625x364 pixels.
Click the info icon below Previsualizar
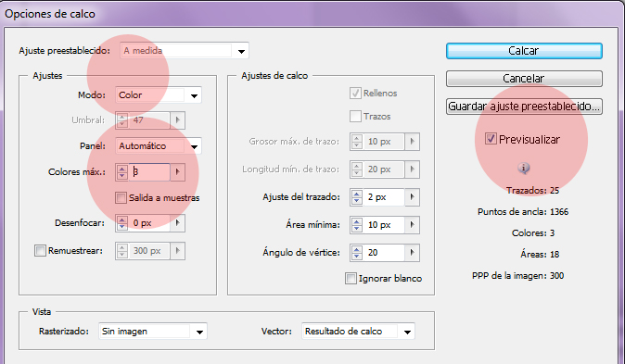[523, 168]
